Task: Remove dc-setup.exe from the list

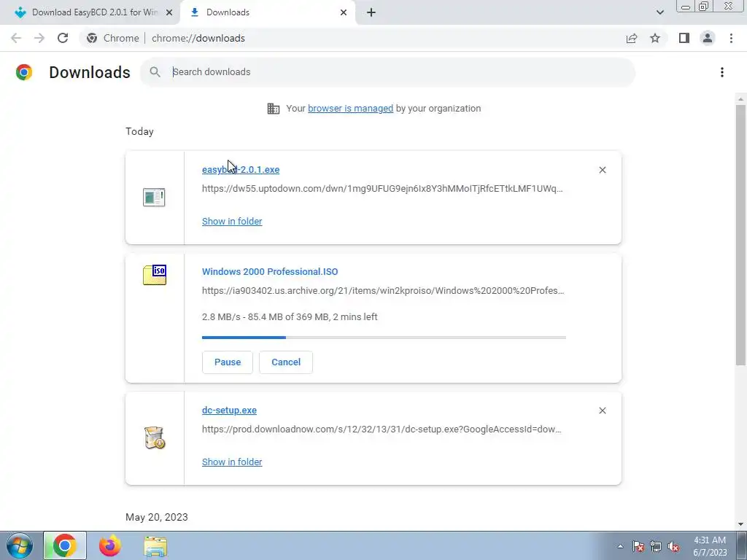Action: tap(602, 411)
